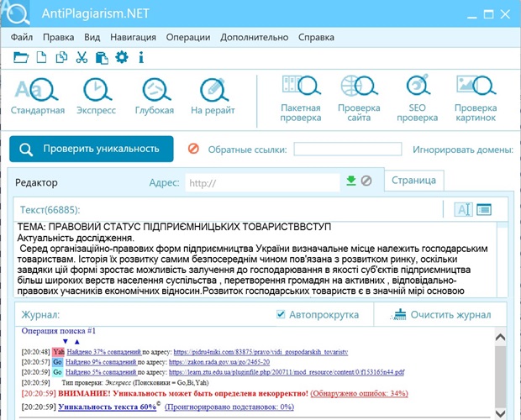This screenshot has height=420, width=521.
Task: Click the Текст(66885) label
Action: (50, 210)
